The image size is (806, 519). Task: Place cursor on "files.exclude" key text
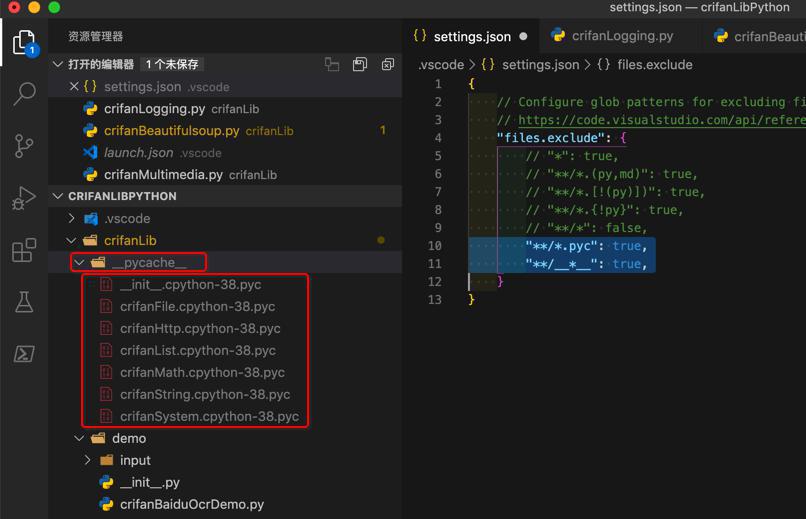coord(552,138)
